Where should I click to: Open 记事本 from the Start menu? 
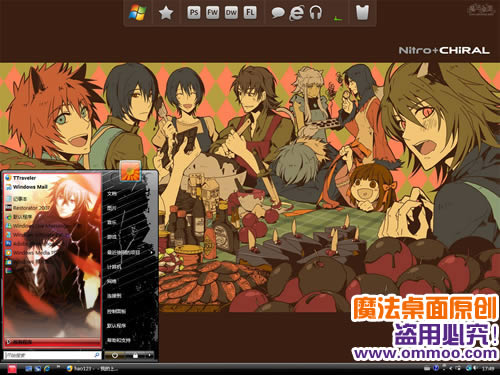click(16, 199)
